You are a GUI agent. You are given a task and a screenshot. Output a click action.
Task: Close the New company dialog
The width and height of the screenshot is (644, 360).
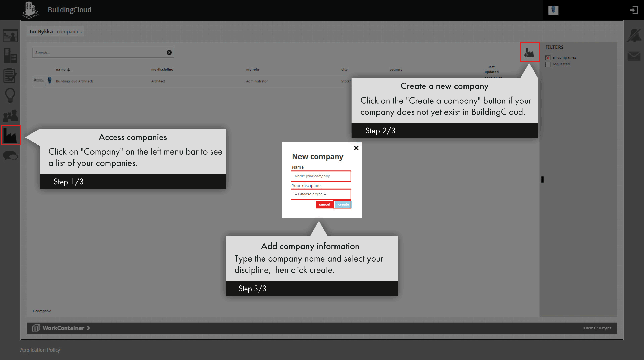[356, 148]
